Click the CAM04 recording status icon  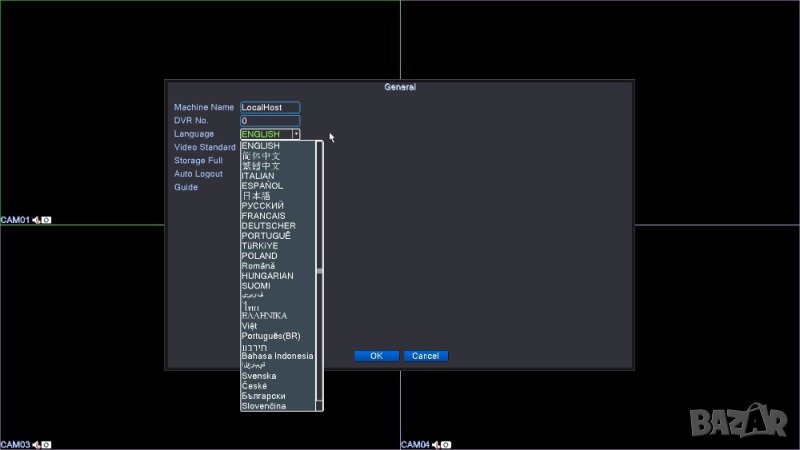(x=446, y=444)
